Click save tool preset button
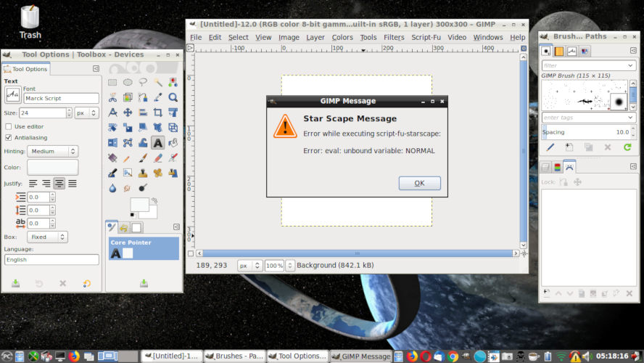Image resolution: width=644 pixels, height=363 pixels. [16, 283]
